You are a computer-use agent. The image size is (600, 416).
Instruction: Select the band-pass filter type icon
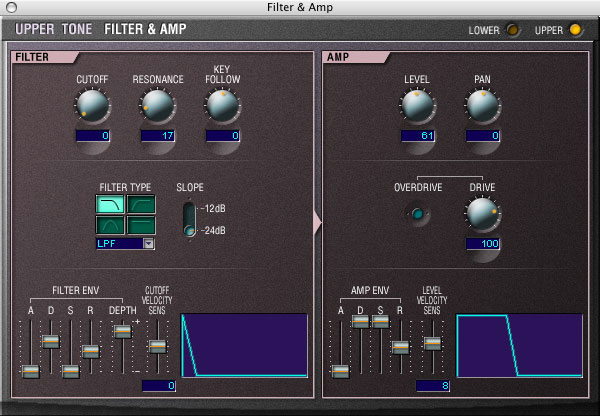pos(110,227)
